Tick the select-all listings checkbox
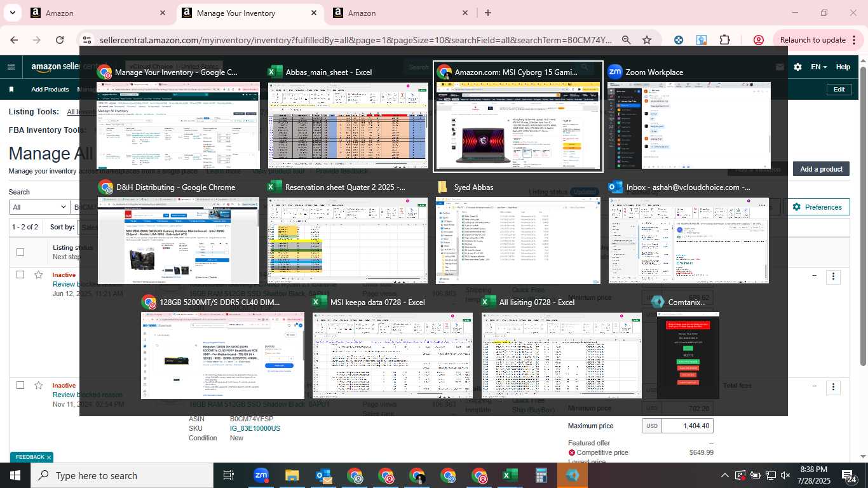This screenshot has height=488, width=868. pyautogui.click(x=20, y=252)
